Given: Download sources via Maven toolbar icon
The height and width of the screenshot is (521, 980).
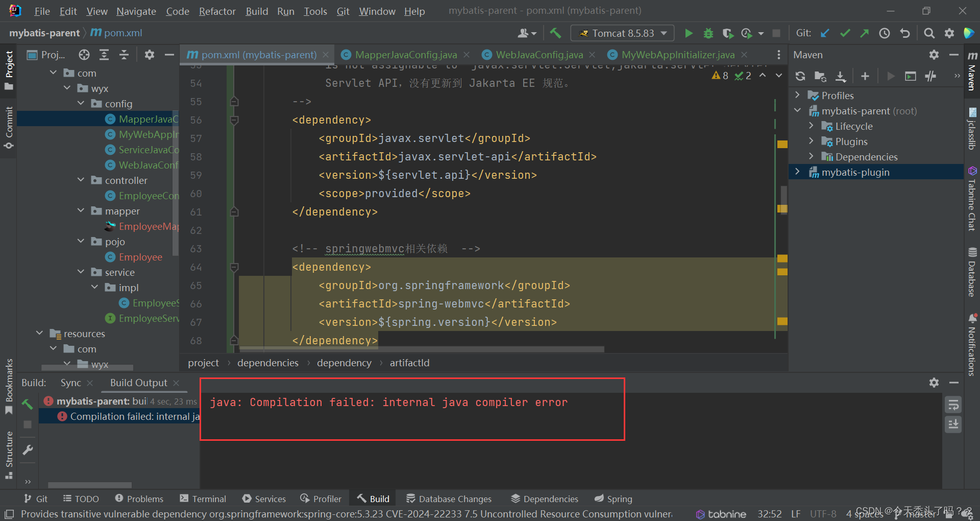Looking at the screenshot, I should [x=840, y=76].
